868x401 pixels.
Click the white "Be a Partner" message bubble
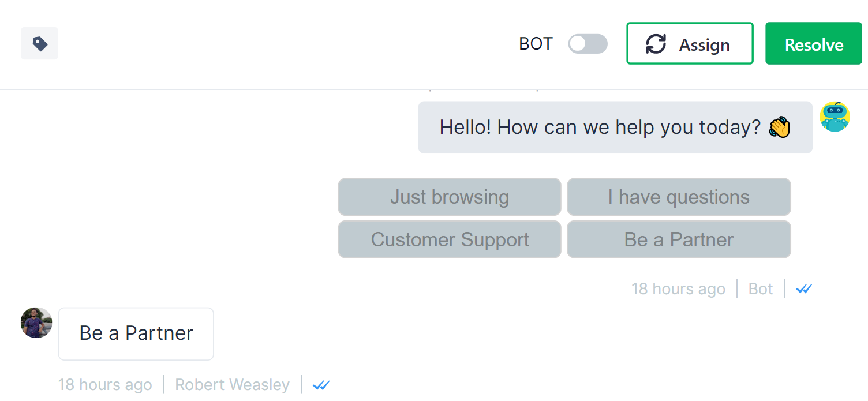coord(136,333)
